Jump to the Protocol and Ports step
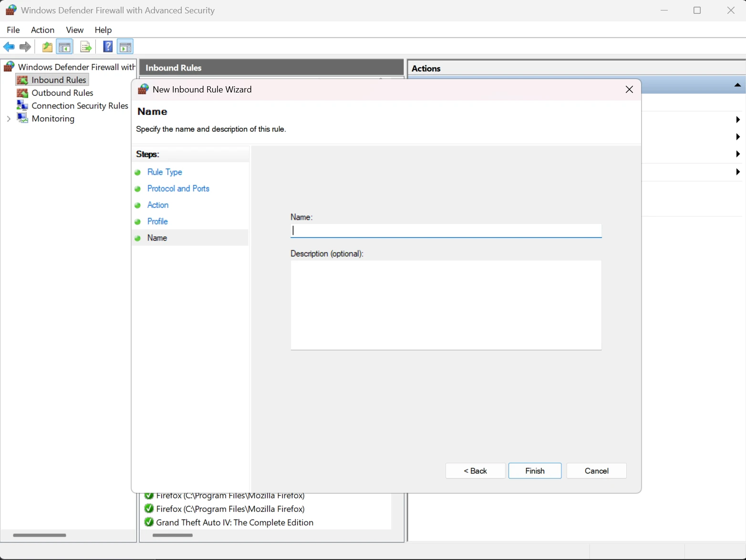Screen dimensions: 746x560 178,189
